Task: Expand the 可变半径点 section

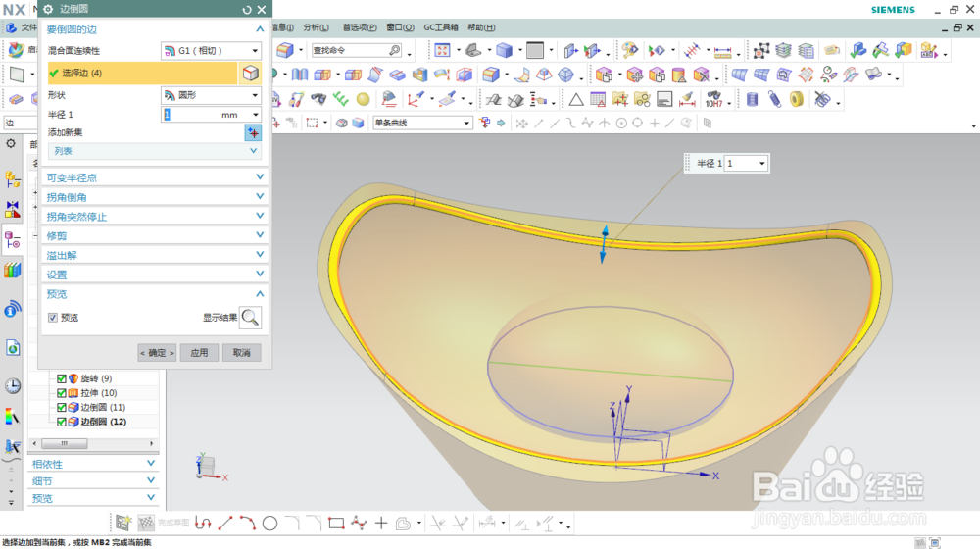Action: 154,177
